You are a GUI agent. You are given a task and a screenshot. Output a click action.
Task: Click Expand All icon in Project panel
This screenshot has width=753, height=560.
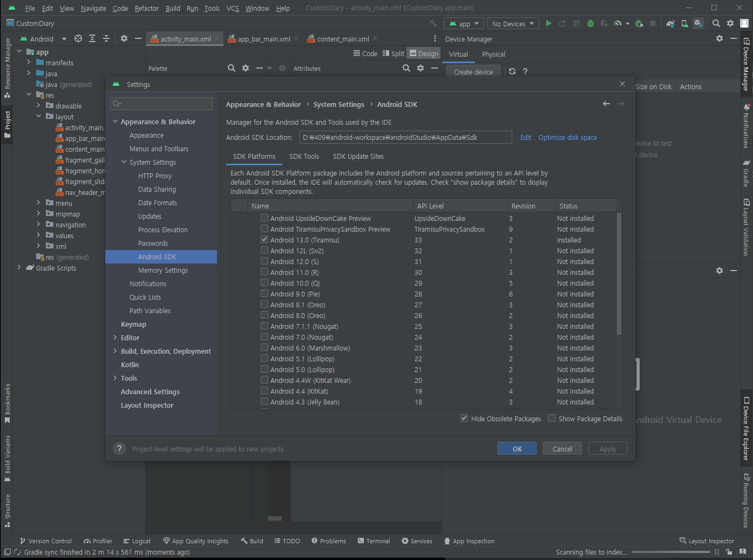tap(92, 38)
